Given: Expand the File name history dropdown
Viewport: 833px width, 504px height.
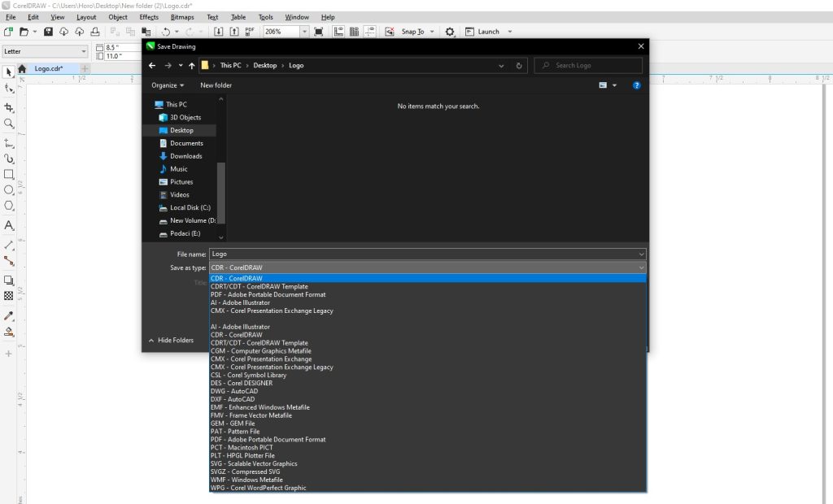Looking at the screenshot, I should (641, 254).
